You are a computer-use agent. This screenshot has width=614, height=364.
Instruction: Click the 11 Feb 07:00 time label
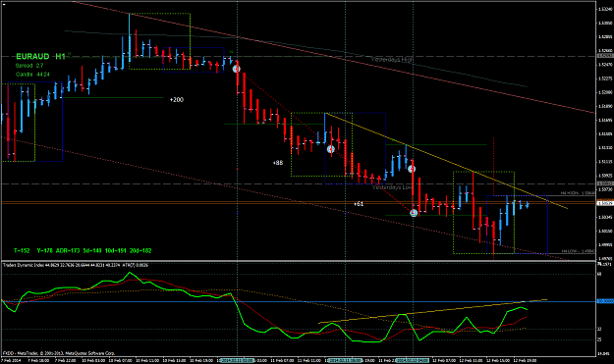coord(282,360)
